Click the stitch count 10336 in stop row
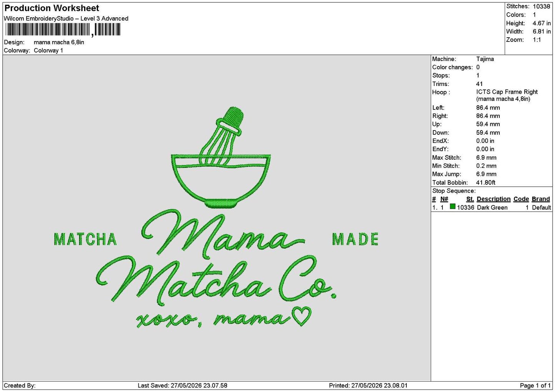 pyautogui.click(x=466, y=208)
